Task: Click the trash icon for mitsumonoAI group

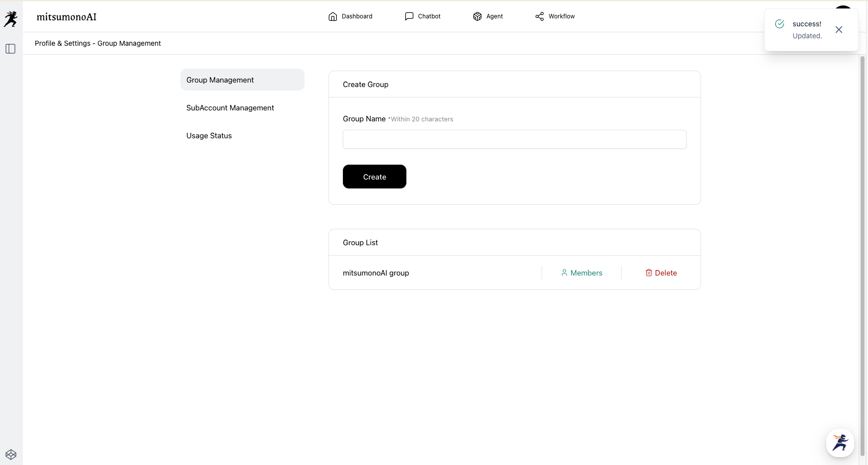Action: point(648,273)
